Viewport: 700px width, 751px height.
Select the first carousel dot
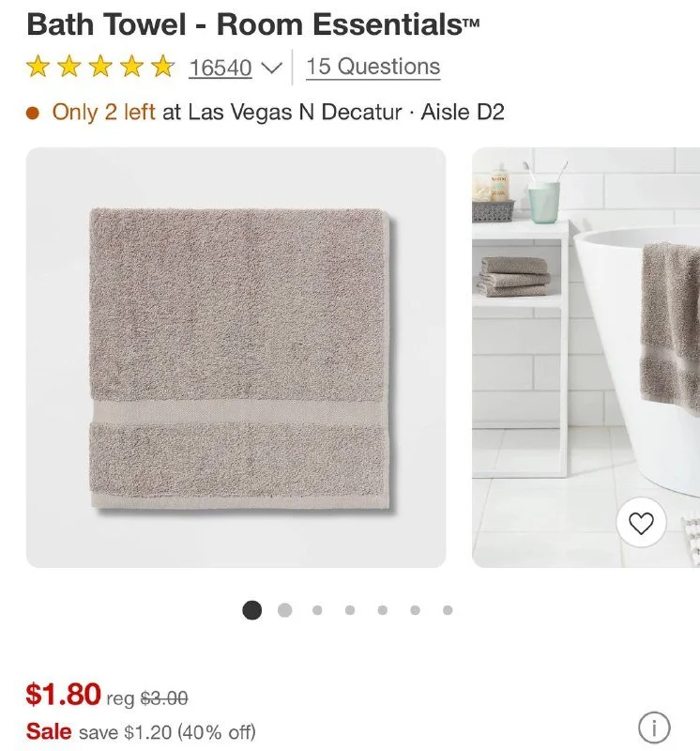point(252,609)
